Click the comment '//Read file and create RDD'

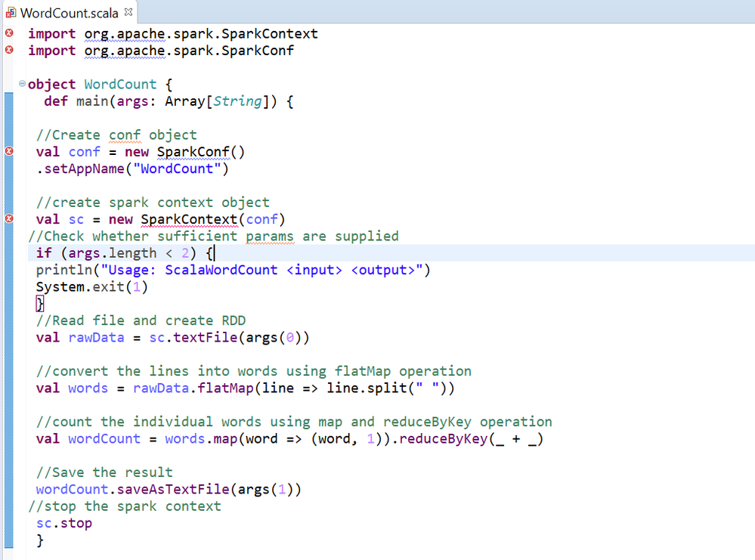click(x=141, y=320)
